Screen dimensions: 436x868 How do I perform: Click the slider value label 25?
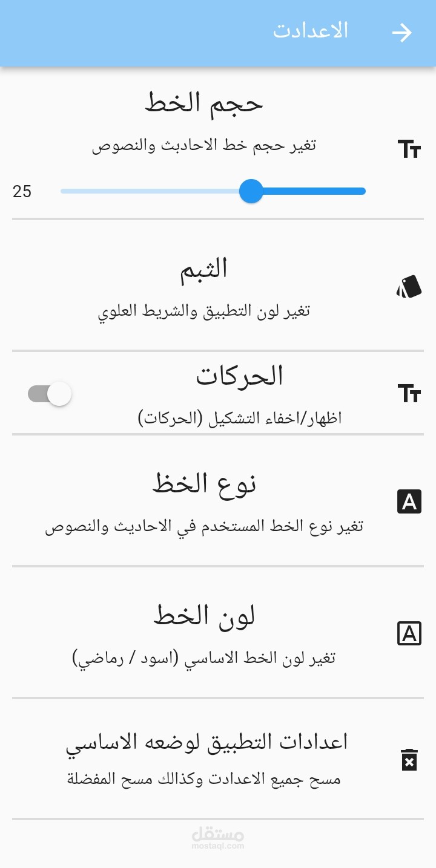click(x=22, y=192)
